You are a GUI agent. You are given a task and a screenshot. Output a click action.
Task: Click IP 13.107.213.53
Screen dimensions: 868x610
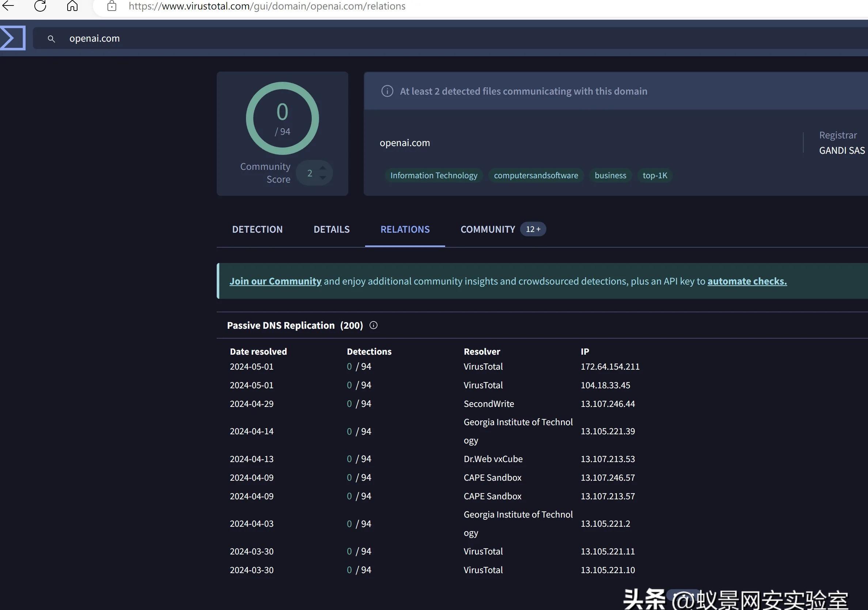pos(607,459)
